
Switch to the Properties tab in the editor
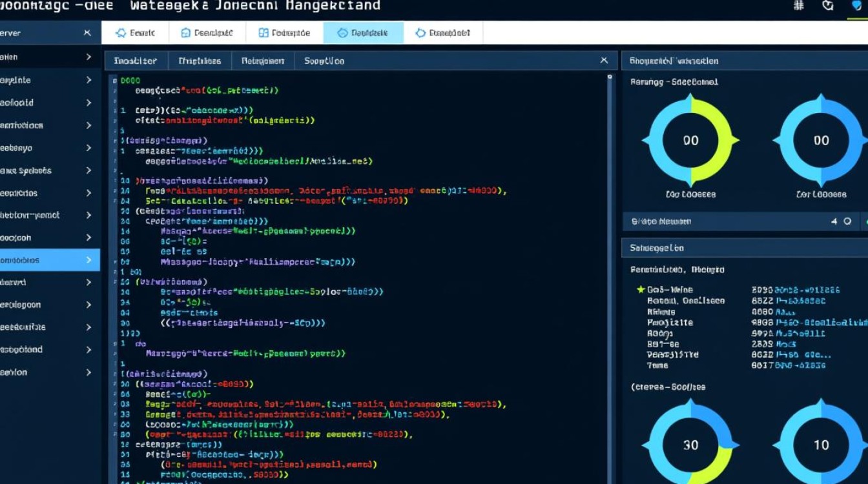199,60
